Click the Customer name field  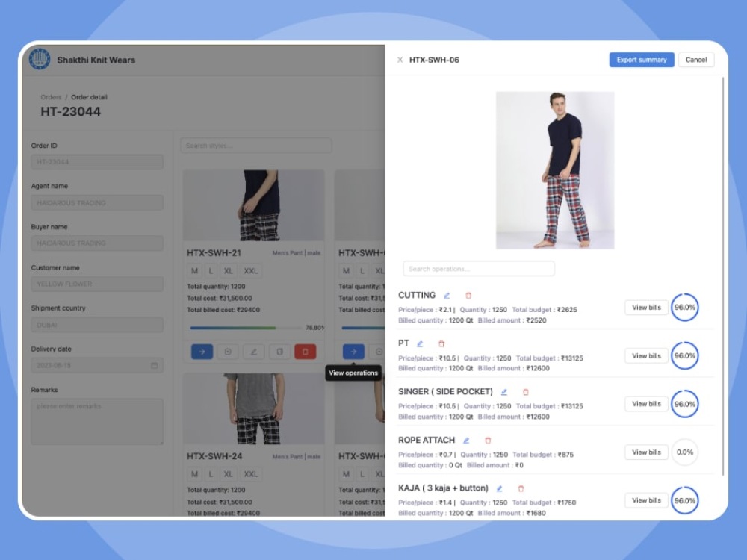coord(97,284)
